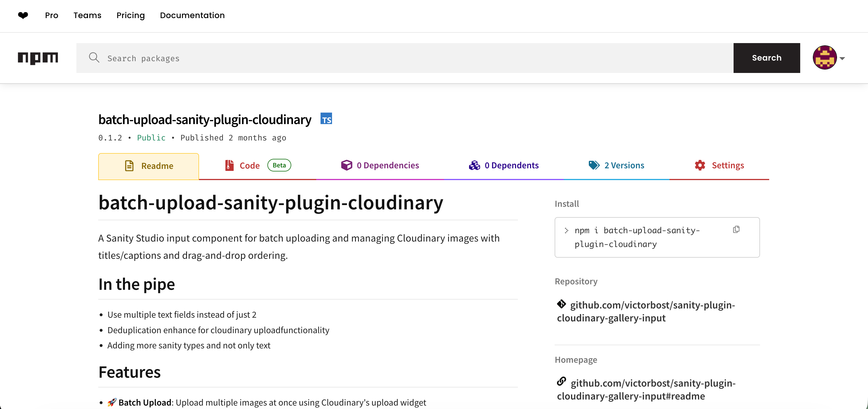
Task: Open the npm logo home link
Action: 38,58
